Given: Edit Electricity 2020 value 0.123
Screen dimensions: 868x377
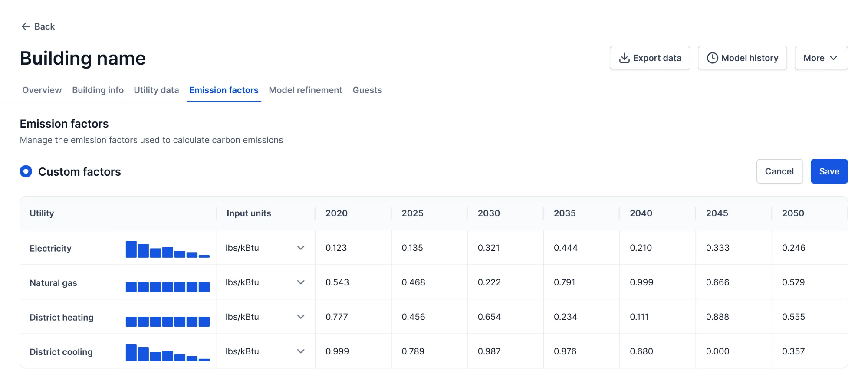Looking at the screenshot, I should 336,248.
